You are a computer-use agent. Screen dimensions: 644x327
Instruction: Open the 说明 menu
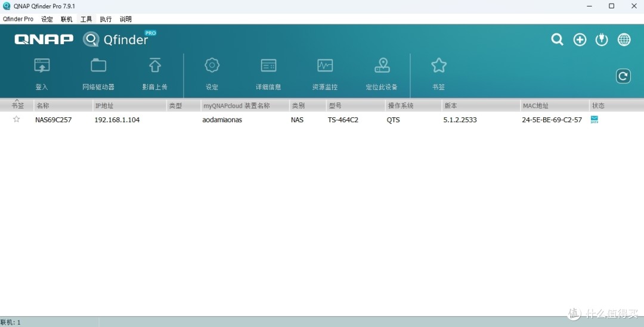coord(126,19)
